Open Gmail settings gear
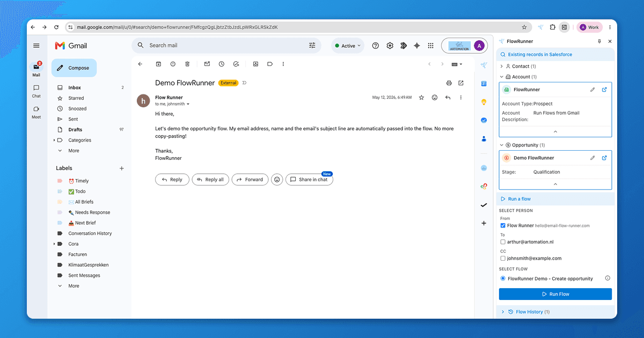 coord(390,46)
